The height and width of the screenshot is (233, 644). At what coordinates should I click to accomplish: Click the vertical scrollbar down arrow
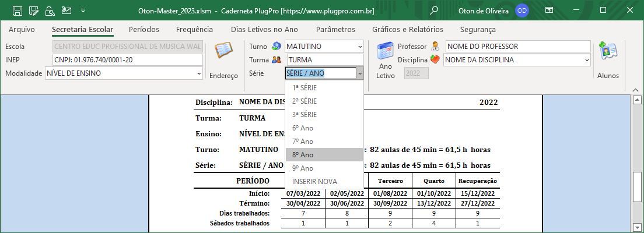(637, 226)
